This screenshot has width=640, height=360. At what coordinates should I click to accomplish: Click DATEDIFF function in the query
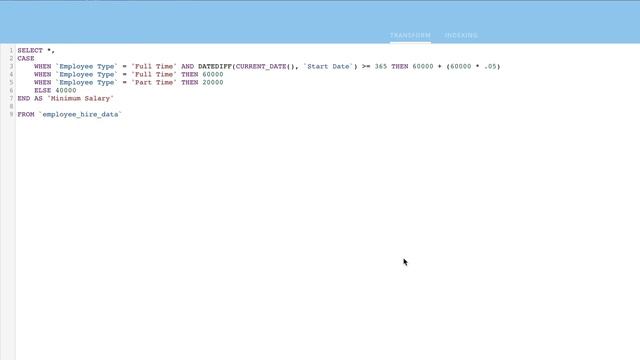coord(215,66)
